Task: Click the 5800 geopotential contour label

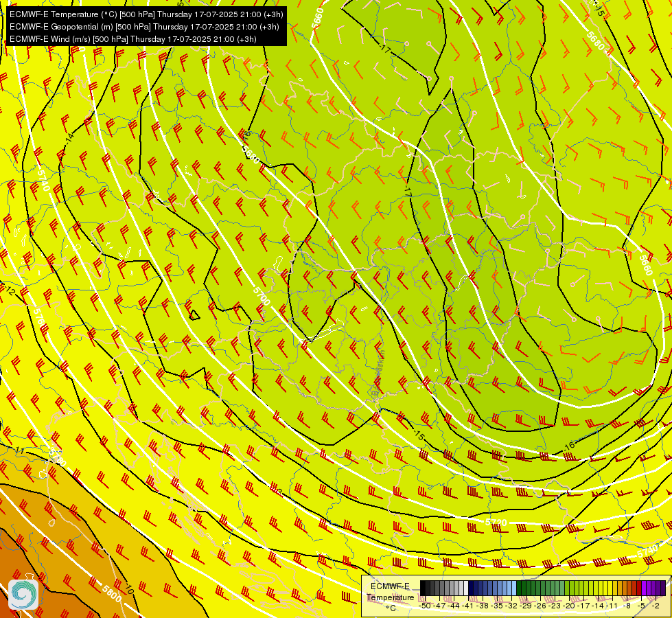Action: tap(112, 593)
